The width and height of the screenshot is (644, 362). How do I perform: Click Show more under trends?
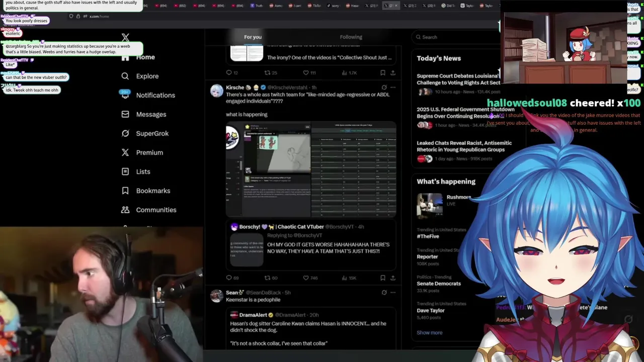click(x=430, y=333)
